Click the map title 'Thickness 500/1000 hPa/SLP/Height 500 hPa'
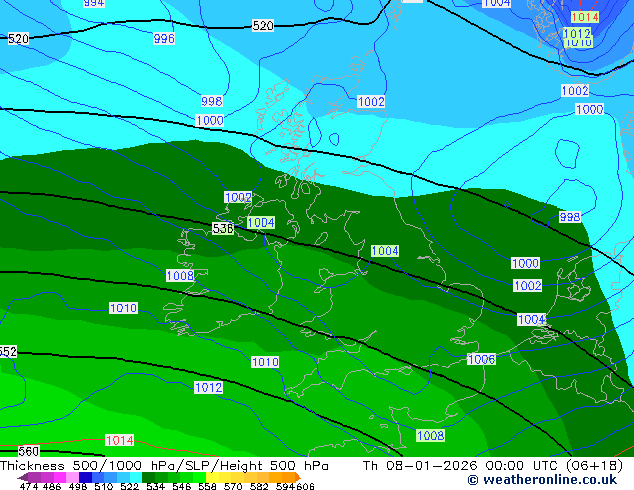This screenshot has width=634, height=490. pyautogui.click(x=164, y=466)
